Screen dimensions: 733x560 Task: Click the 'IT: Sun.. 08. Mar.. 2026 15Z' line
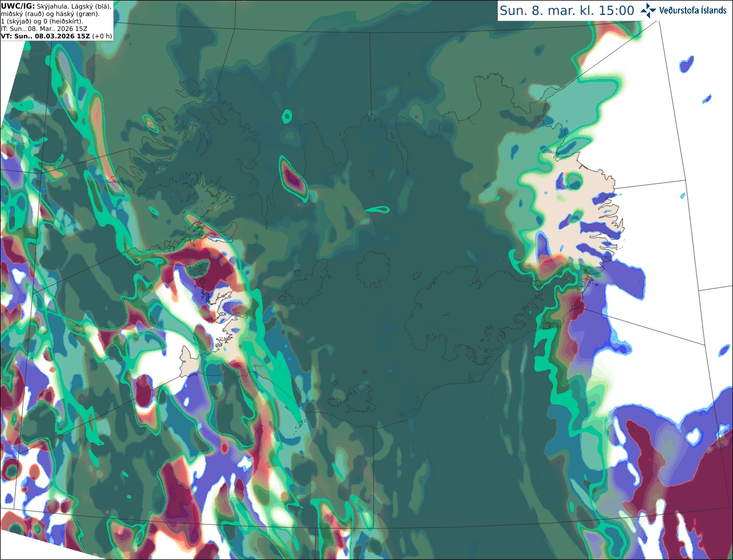tap(44, 29)
